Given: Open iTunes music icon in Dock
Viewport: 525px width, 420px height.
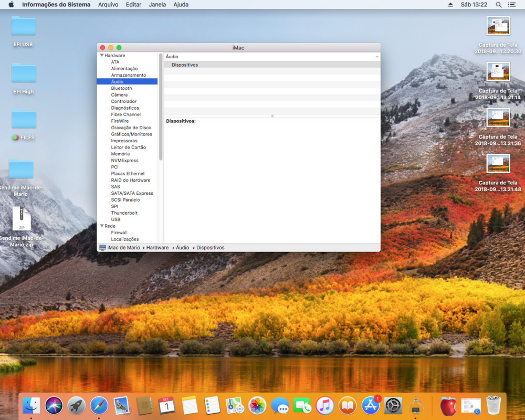Looking at the screenshot, I should [325, 405].
